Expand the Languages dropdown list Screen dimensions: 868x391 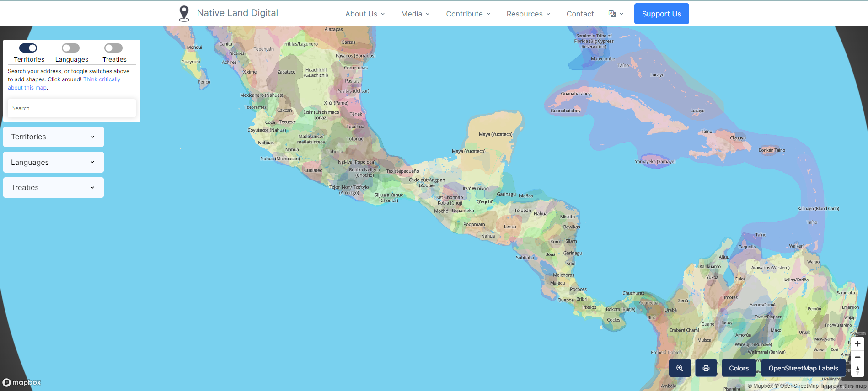coord(54,162)
